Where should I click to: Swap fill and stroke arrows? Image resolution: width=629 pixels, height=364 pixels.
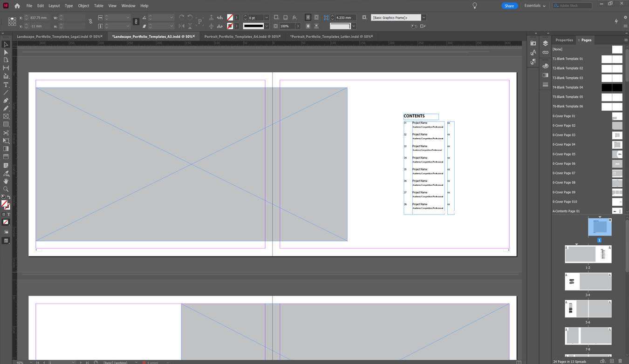coord(8,197)
